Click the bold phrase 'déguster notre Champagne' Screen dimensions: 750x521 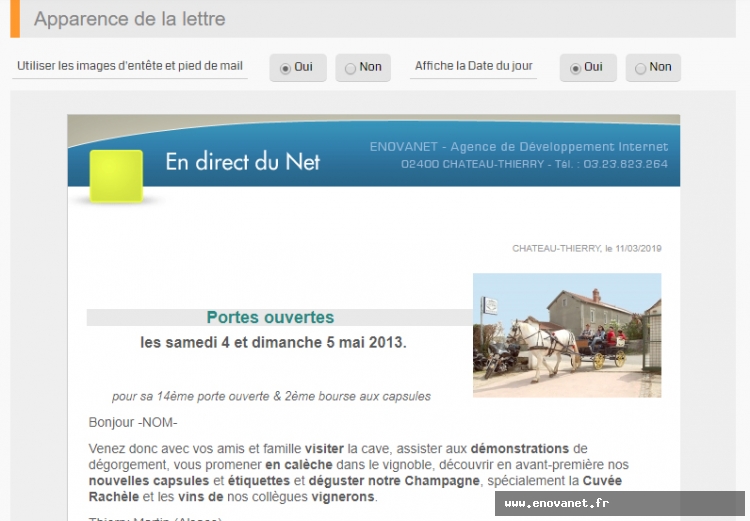(394, 480)
